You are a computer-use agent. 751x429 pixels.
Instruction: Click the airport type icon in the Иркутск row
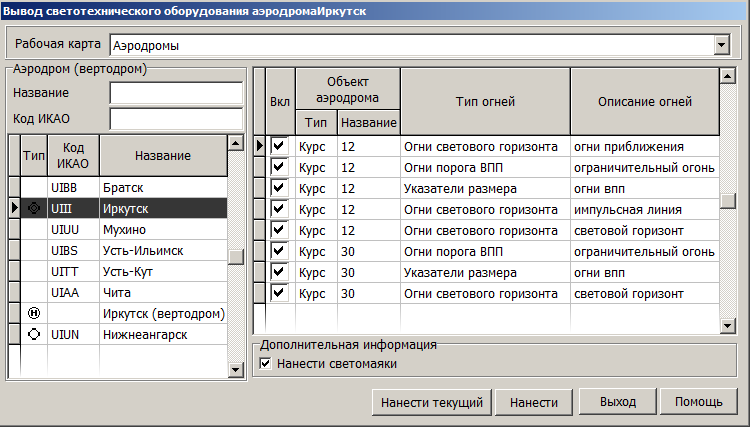(35, 208)
